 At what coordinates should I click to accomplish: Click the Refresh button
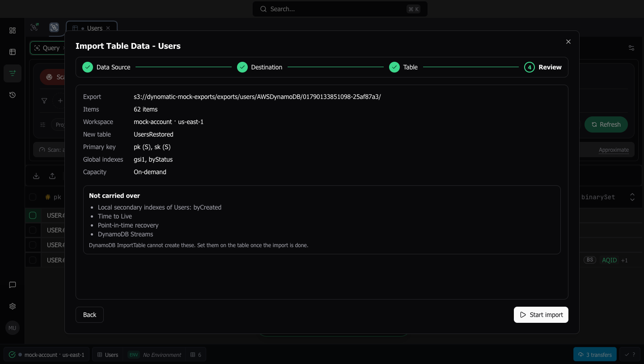click(606, 124)
